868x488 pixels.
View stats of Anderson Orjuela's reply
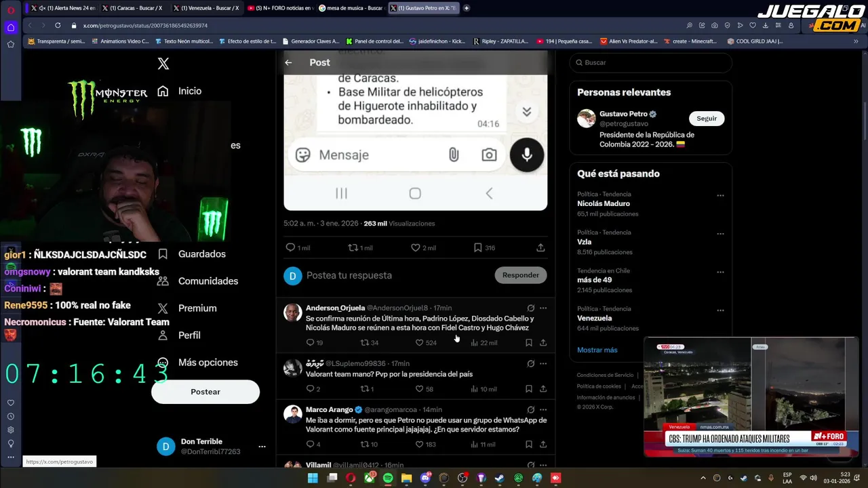pyautogui.click(x=484, y=342)
